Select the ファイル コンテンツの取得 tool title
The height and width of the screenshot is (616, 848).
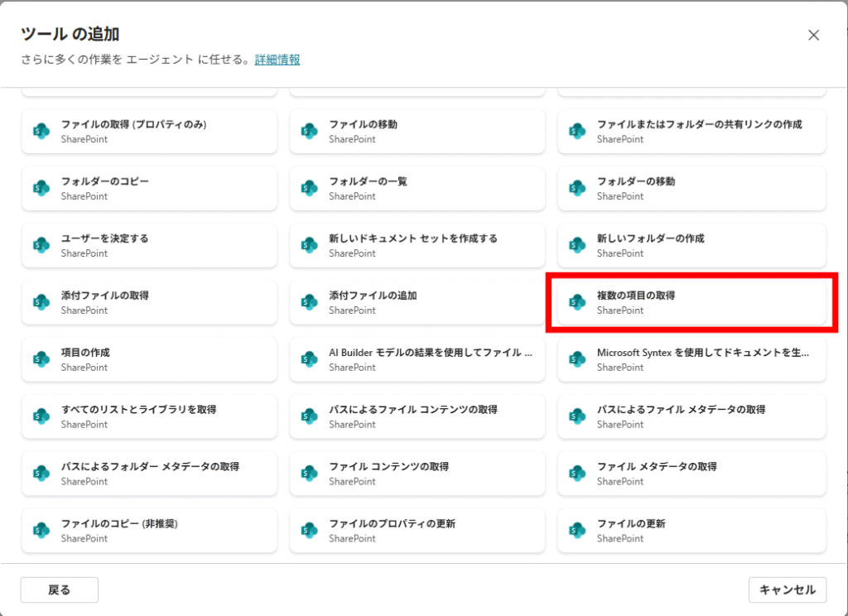coord(389,466)
